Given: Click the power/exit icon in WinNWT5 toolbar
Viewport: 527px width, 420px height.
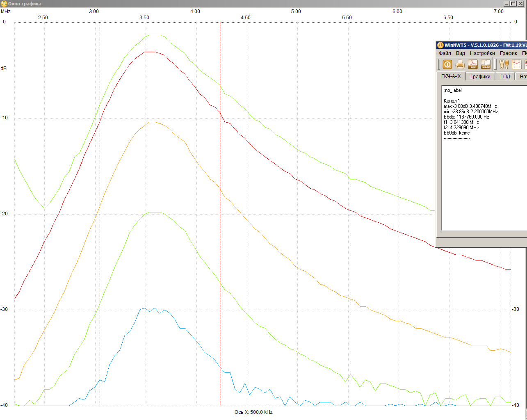Looking at the screenshot, I should pyautogui.click(x=447, y=64).
